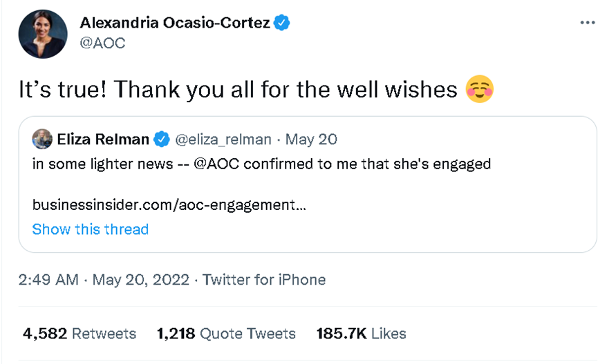Screen dimensions: 598x364
Task: View the 4,582 Retweets list
Action: [80, 334]
